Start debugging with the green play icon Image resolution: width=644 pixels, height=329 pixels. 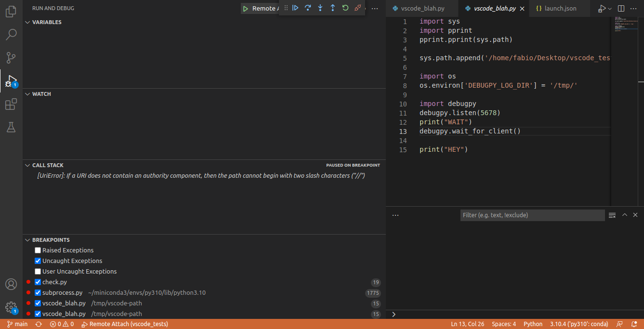pos(246,9)
